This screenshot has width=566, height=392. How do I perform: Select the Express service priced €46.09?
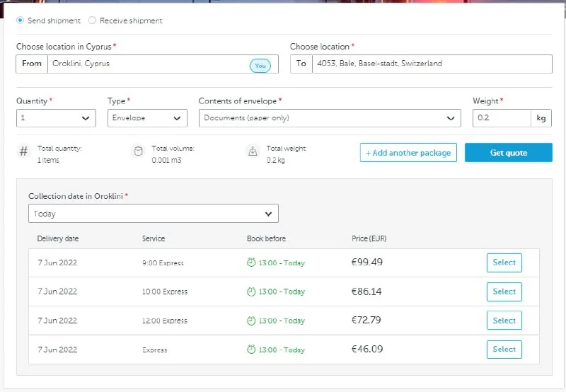coord(504,350)
